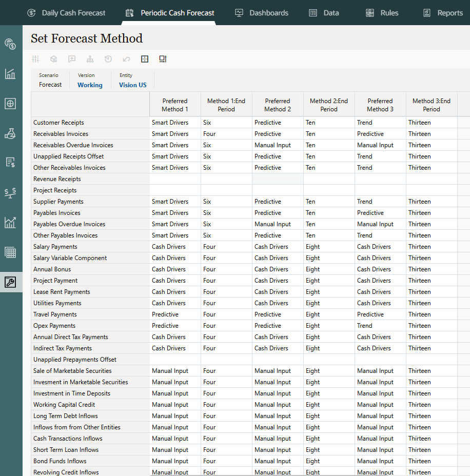Image resolution: width=470 pixels, height=476 pixels.
Task: Click the history clock icon in toolbar
Action: (x=108, y=59)
